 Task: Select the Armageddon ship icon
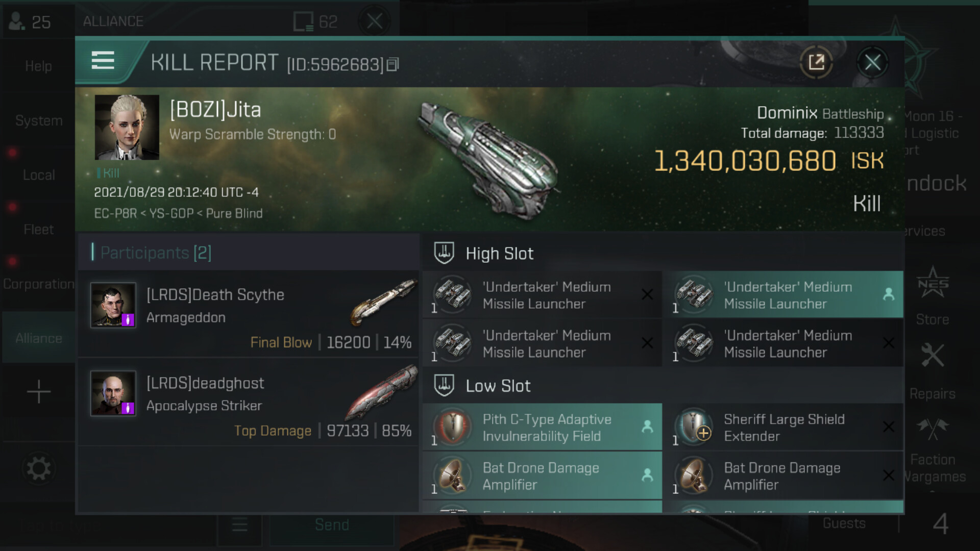coord(384,302)
